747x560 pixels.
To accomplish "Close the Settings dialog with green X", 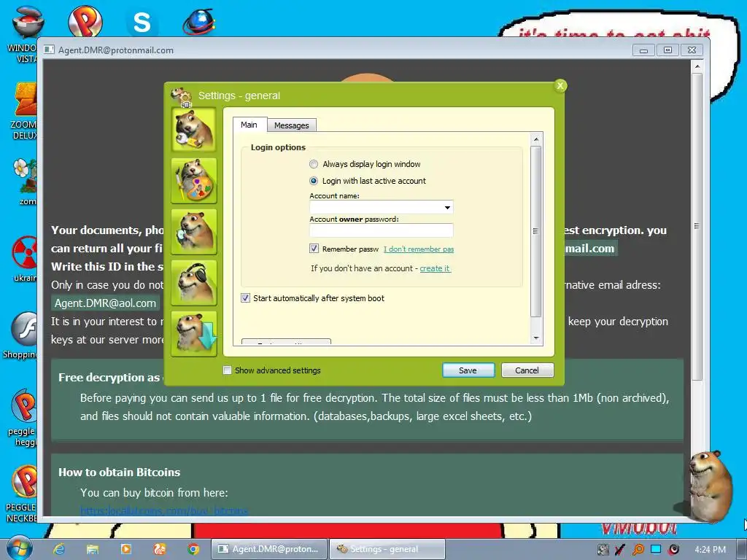I will tap(560, 86).
